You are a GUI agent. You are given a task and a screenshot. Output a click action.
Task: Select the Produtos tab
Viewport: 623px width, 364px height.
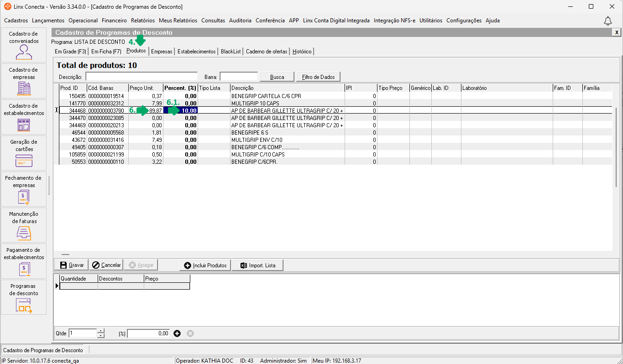[x=136, y=51]
